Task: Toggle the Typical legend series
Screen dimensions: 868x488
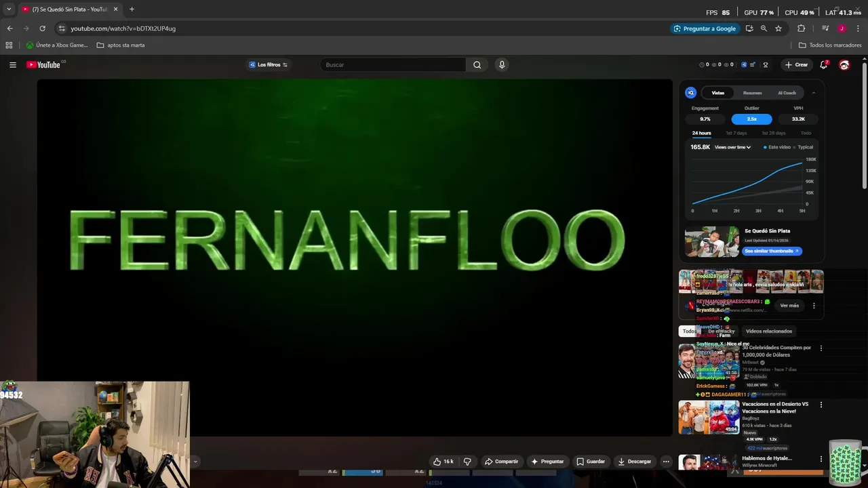Action: pos(804,147)
